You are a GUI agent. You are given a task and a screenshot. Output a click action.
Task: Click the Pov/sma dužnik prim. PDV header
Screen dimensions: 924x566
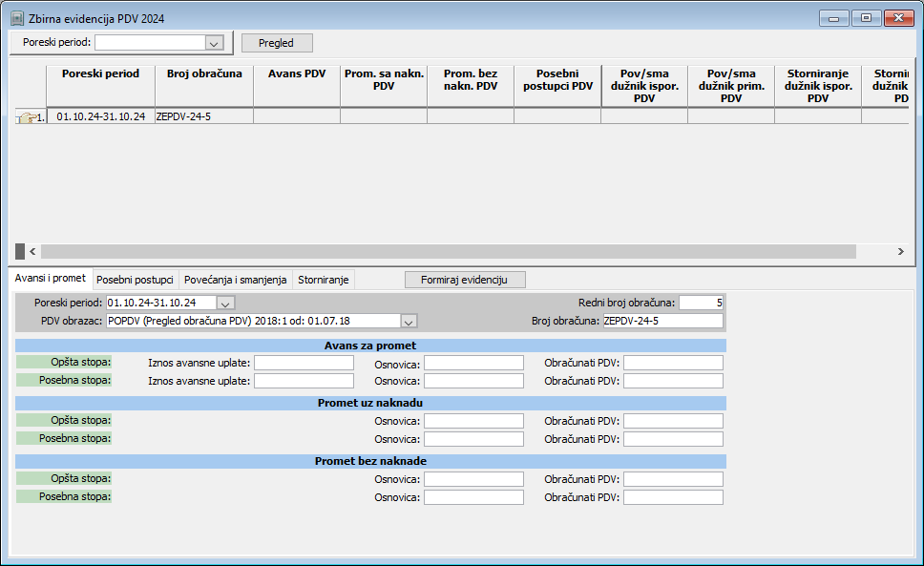[731, 86]
